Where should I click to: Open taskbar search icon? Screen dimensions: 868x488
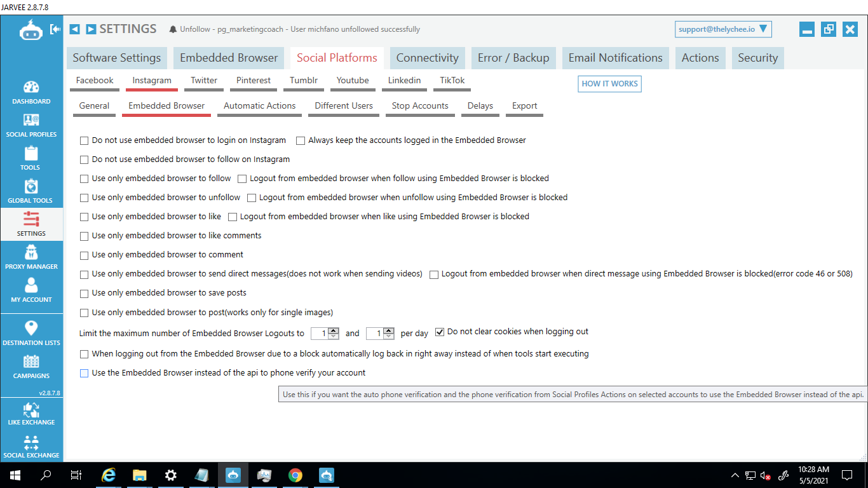point(46,475)
